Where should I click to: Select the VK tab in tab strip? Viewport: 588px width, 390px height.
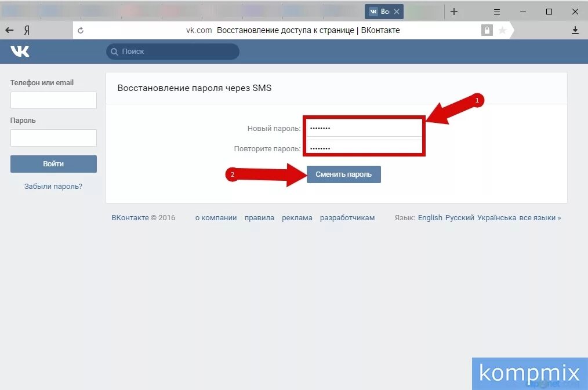coord(384,12)
